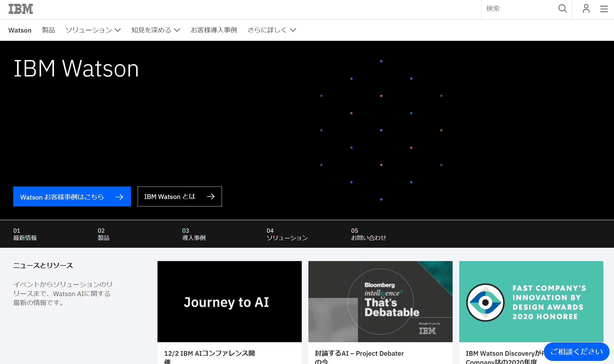Screen dimensions: 614x364
Task: Open the hamburger menu icon
Action: (604, 9)
